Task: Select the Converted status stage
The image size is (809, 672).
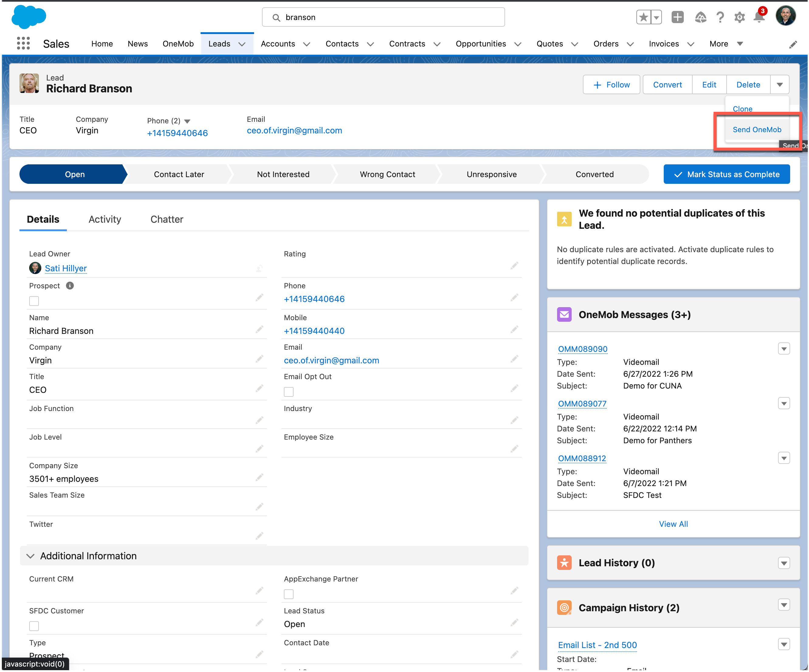Action: tap(594, 174)
